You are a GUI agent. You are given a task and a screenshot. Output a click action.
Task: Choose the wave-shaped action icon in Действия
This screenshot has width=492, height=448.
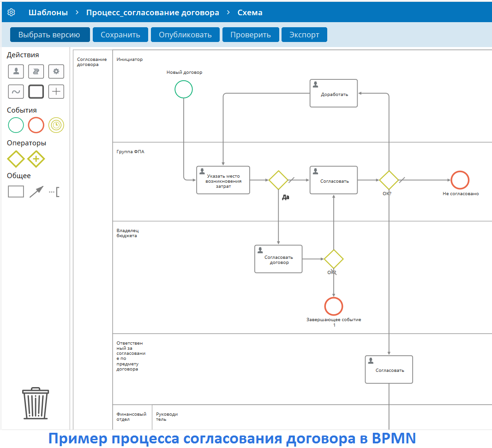click(x=16, y=91)
